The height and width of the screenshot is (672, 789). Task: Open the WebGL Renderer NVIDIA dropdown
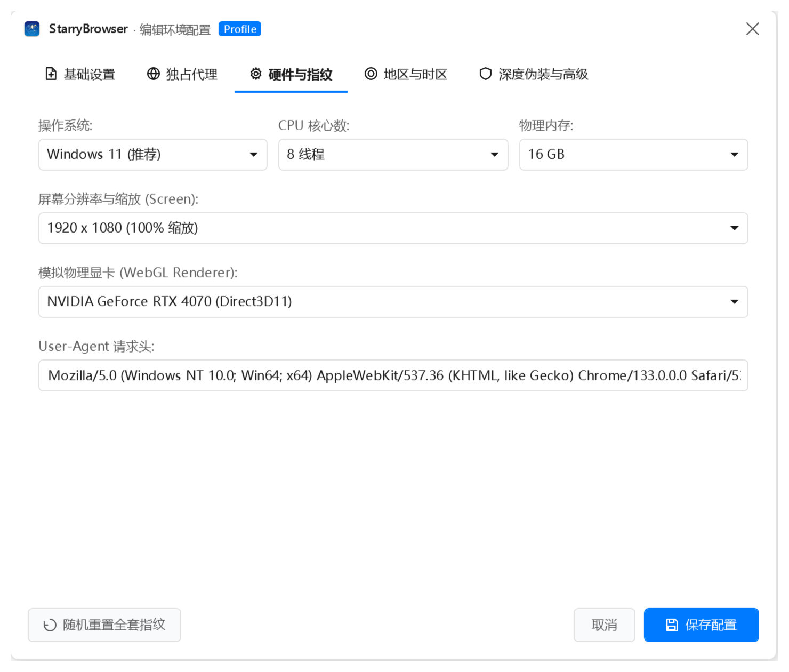point(393,302)
